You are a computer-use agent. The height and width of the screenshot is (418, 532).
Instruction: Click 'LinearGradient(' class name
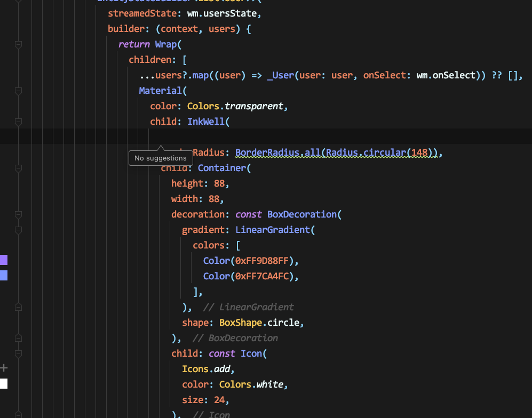coord(275,230)
